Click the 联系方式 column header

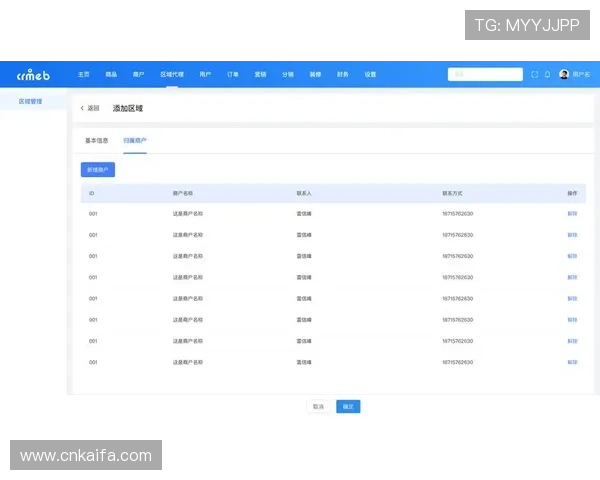(452, 193)
